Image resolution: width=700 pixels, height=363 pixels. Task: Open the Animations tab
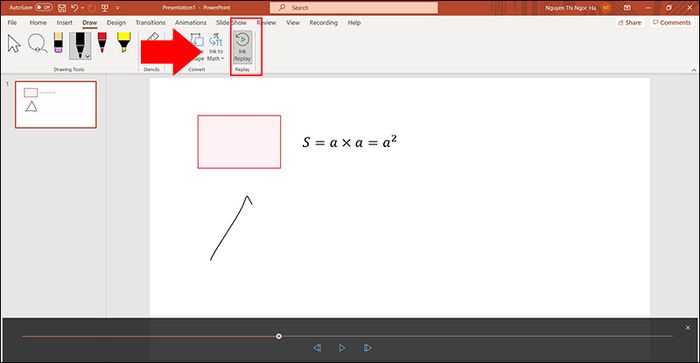coord(191,22)
